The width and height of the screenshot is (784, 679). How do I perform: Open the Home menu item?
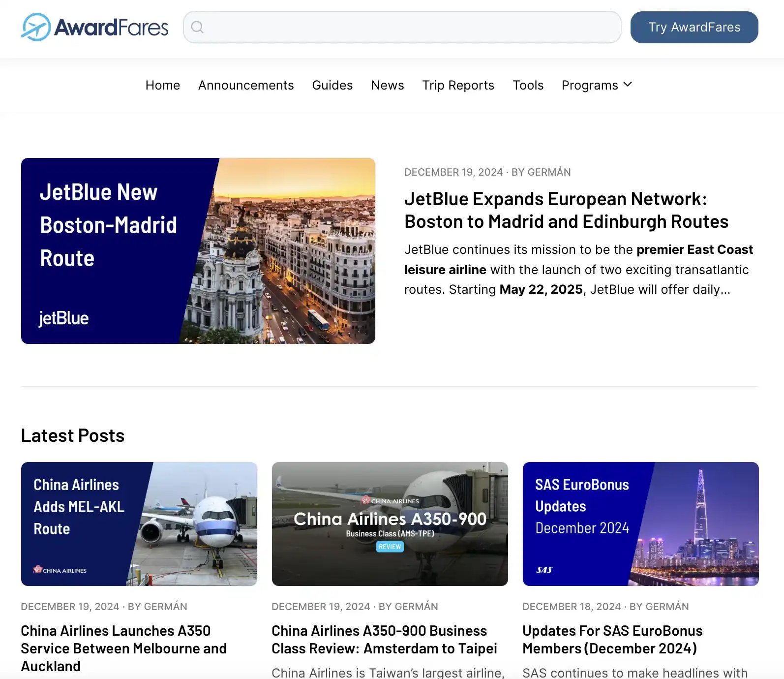click(x=163, y=85)
